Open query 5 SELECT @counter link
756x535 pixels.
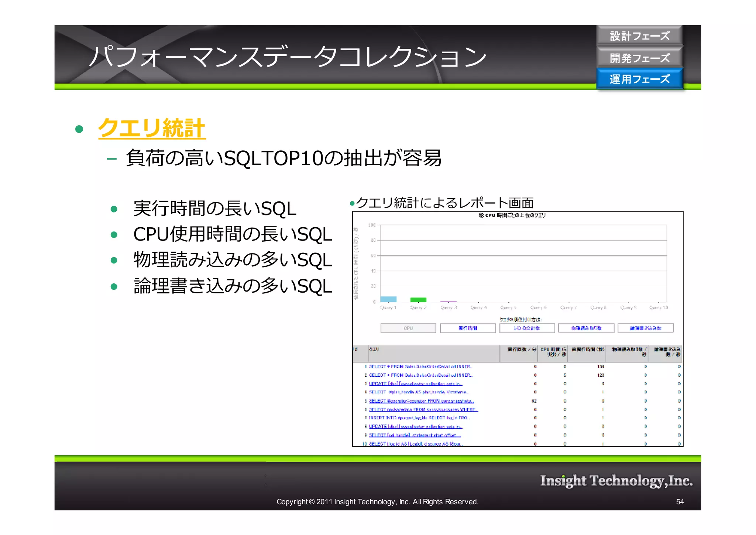coord(421,401)
